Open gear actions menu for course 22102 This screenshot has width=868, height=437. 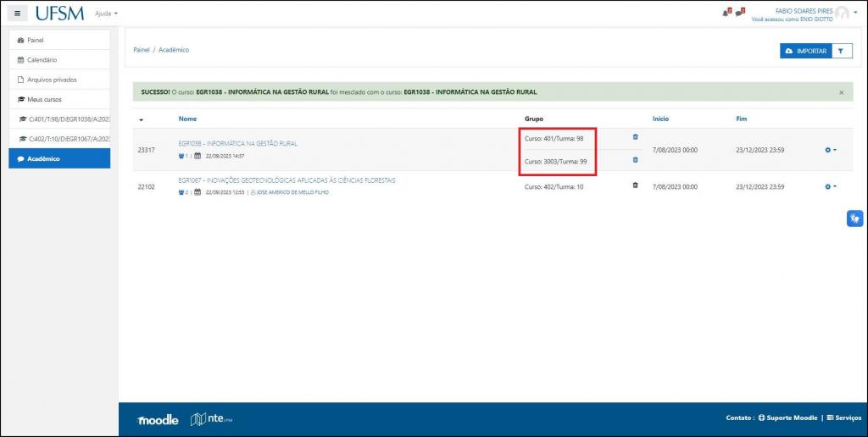tap(831, 186)
